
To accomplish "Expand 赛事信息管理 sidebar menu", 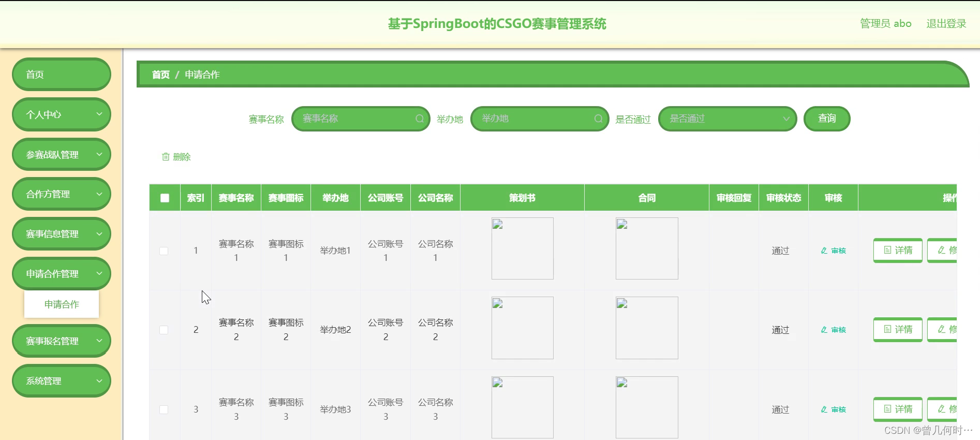I will (x=61, y=234).
